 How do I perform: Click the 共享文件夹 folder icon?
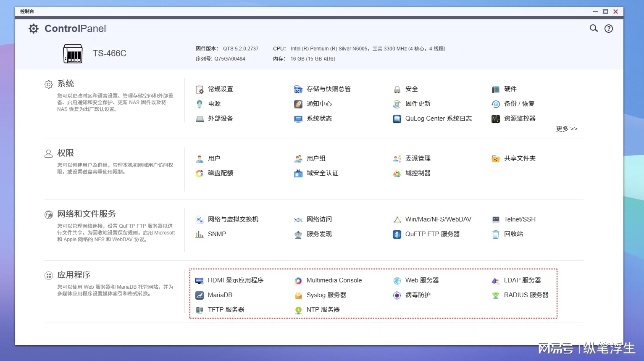tap(496, 158)
